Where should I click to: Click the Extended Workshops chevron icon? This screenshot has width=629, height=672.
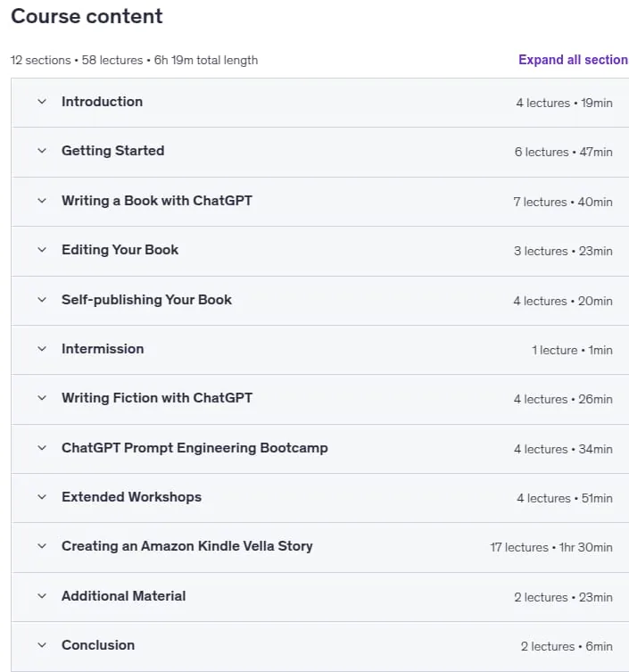click(42, 497)
